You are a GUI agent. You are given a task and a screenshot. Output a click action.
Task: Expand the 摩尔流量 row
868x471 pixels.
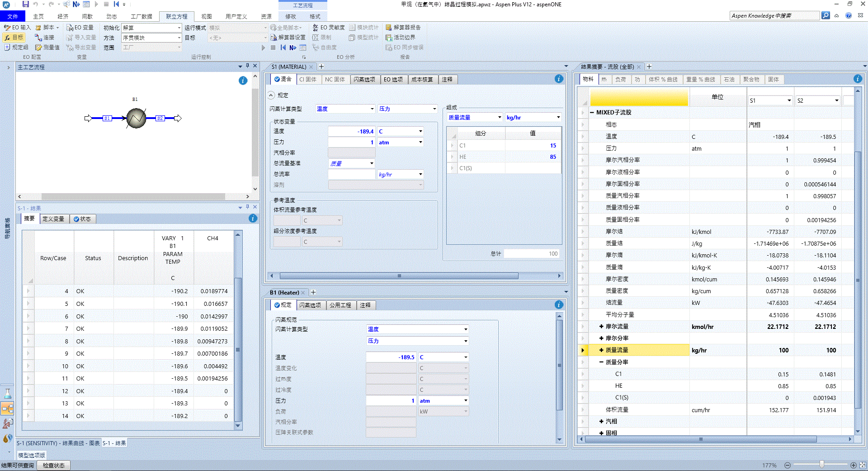pos(601,326)
